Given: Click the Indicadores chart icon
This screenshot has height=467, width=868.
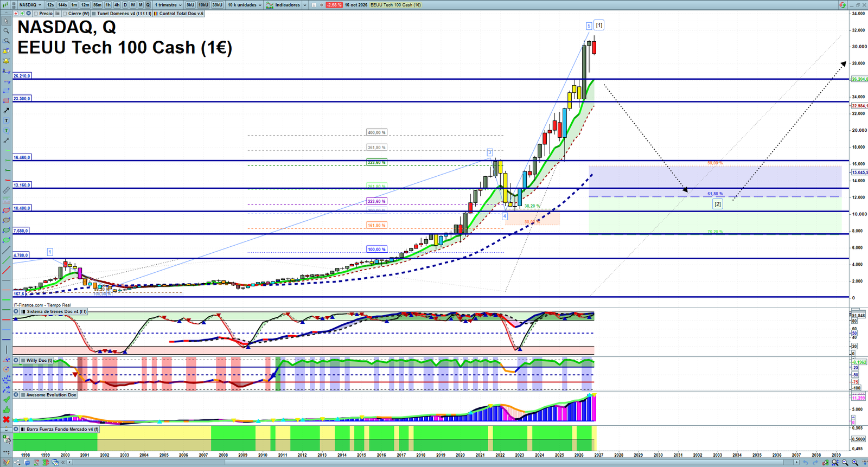Looking at the screenshot, I should pos(270,5).
